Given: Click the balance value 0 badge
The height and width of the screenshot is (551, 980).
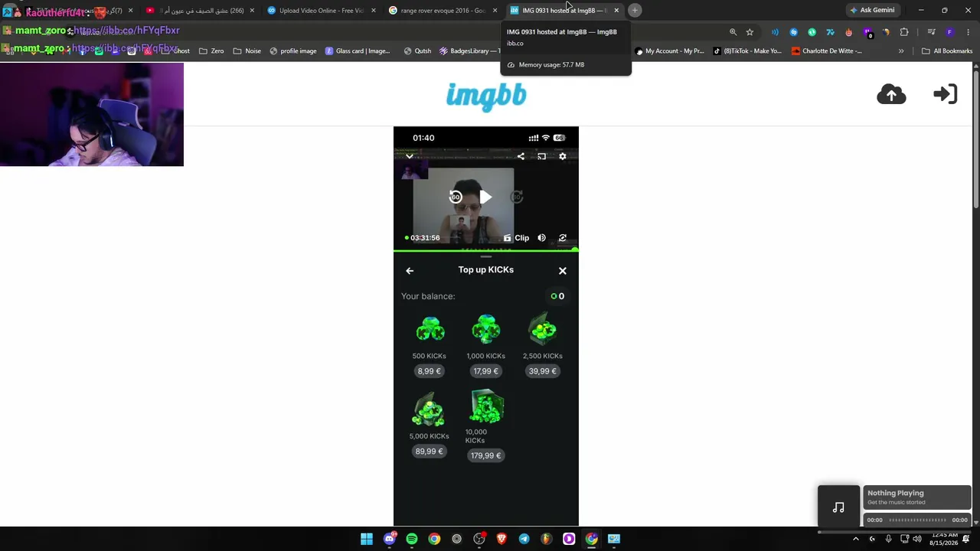Looking at the screenshot, I should (x=558, y=296).
